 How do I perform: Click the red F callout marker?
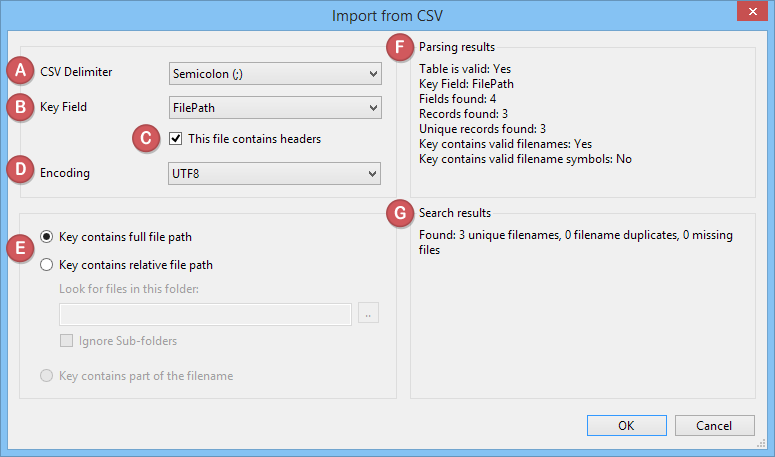(x=401, y=47)
